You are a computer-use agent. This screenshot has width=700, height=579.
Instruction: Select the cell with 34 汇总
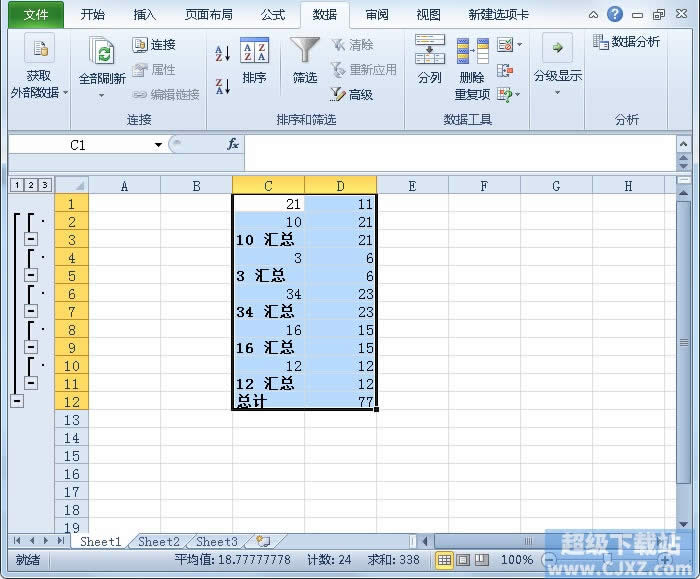coord(268,311)
